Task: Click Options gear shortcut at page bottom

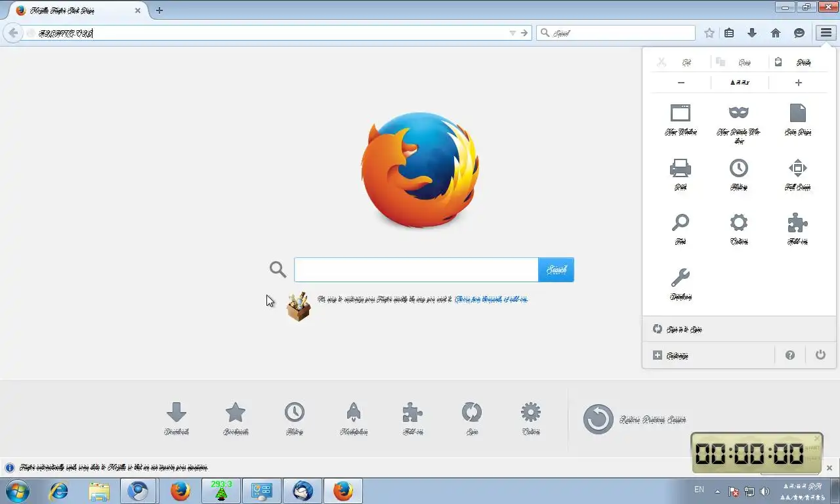Action: coord(531,419)
